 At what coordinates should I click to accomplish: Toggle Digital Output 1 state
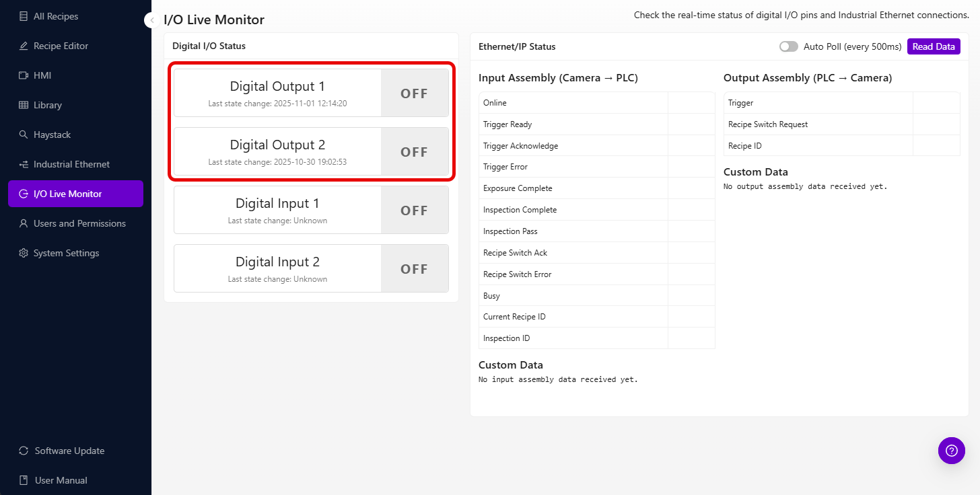[414, 93]
